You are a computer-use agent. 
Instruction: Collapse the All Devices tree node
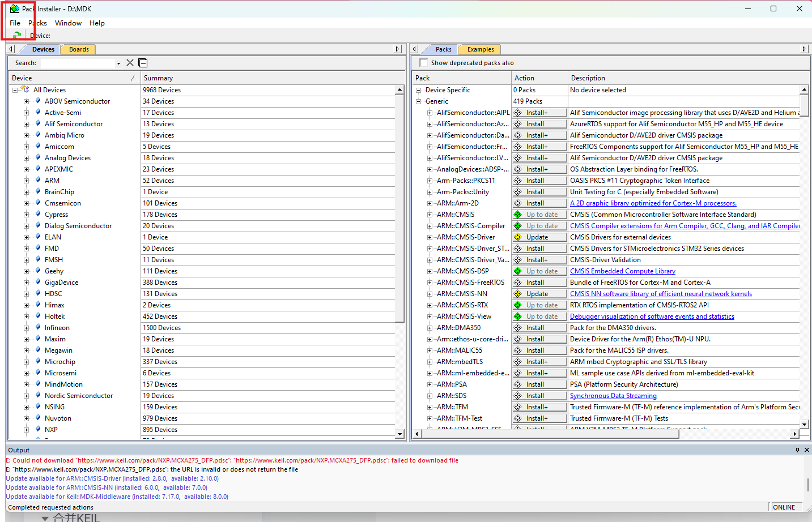click(15, 90)
